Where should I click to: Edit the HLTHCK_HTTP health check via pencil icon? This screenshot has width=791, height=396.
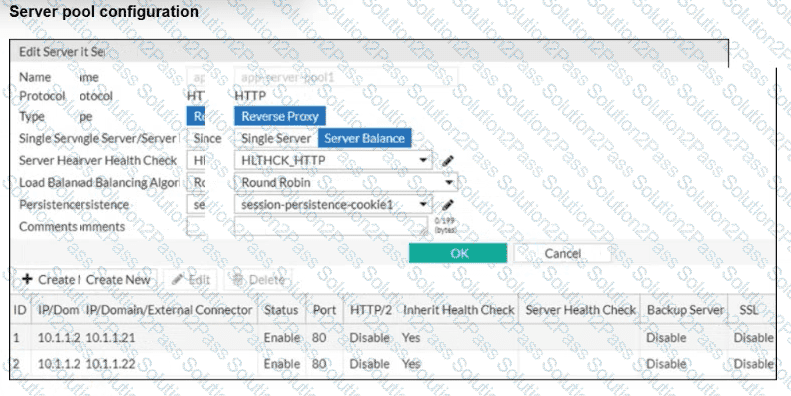pyautogui.click(x=447, y=161)
